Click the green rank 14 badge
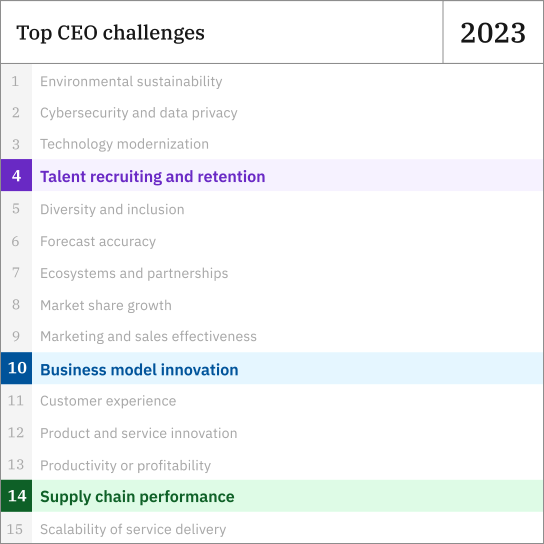544x544 pixels. (16, 496)
